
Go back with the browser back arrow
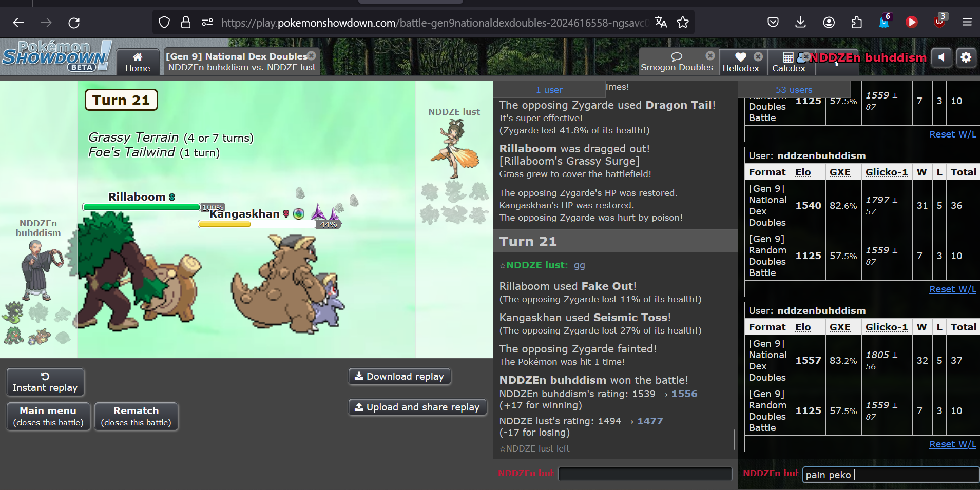pyautogui.click(x=18, y=23)
